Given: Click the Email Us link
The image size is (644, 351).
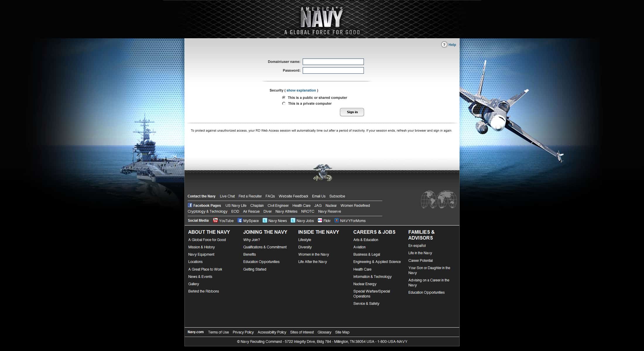Looking at the screenshot, I should tap(319, 196).
